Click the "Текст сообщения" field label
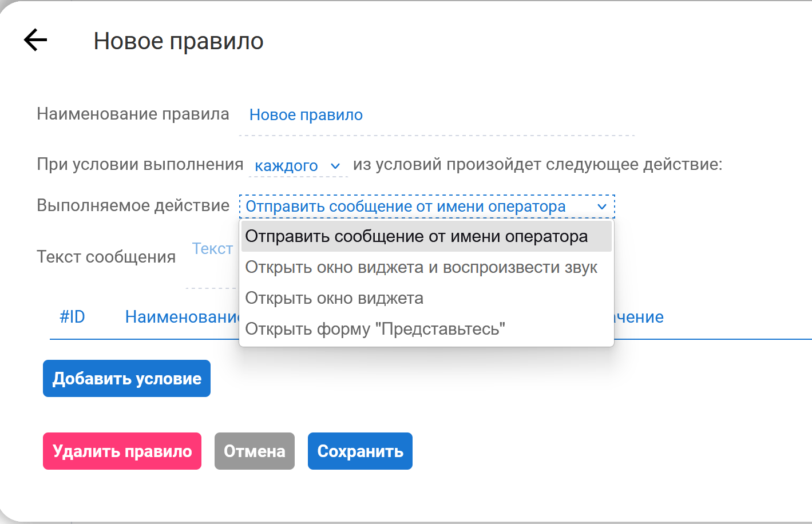Viewport: 812px width, 524px height. [106, 257]
